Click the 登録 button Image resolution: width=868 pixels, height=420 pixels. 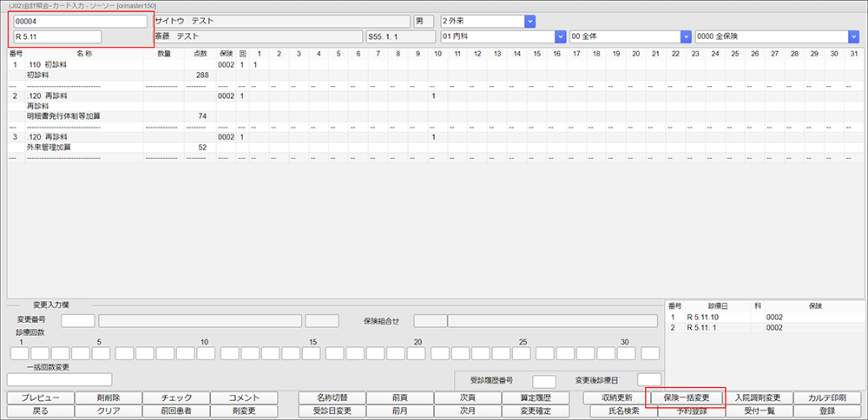pyautogui.click(x=826, y=411)
